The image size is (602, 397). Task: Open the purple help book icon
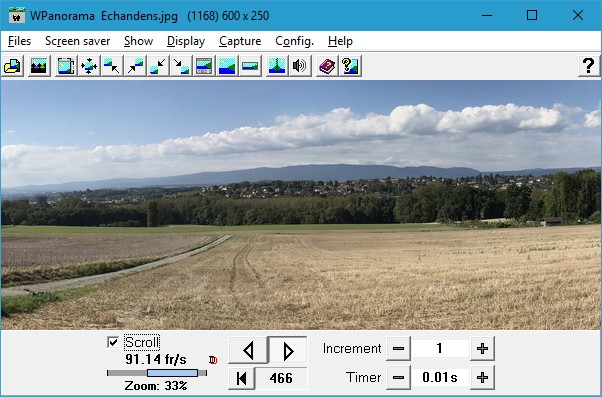point(327,66)
